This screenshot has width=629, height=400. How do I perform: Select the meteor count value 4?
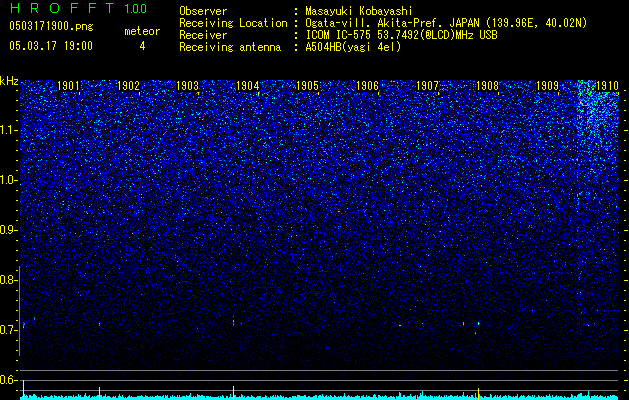(142, 46)
